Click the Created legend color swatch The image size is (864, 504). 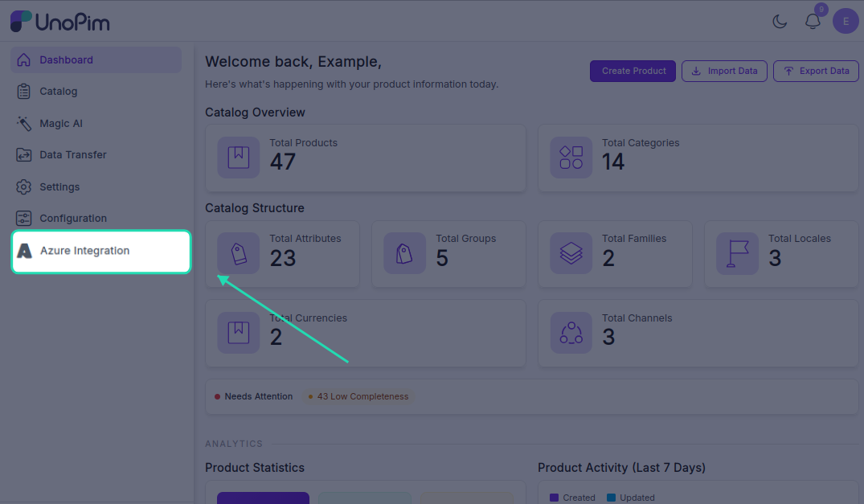click(x=554, y=498)
